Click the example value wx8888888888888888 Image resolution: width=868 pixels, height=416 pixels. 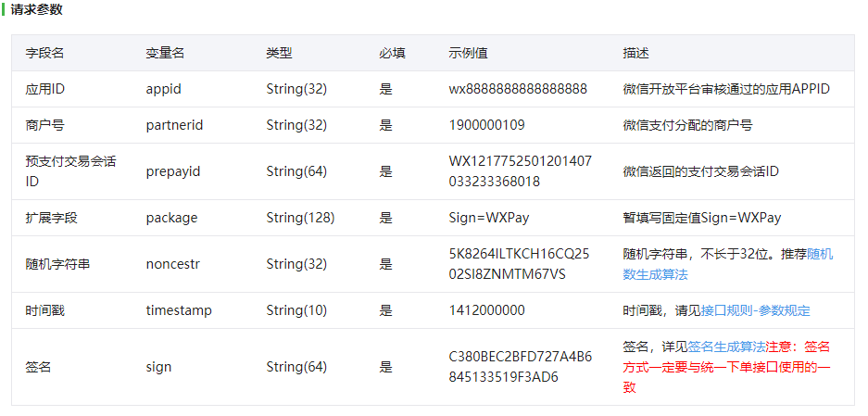tap(518, 89)
